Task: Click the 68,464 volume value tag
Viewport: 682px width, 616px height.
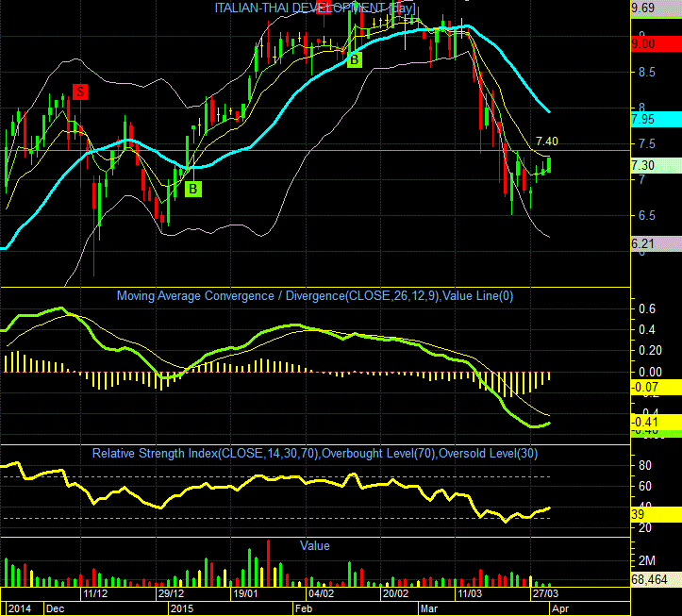Action: (657, 579)
